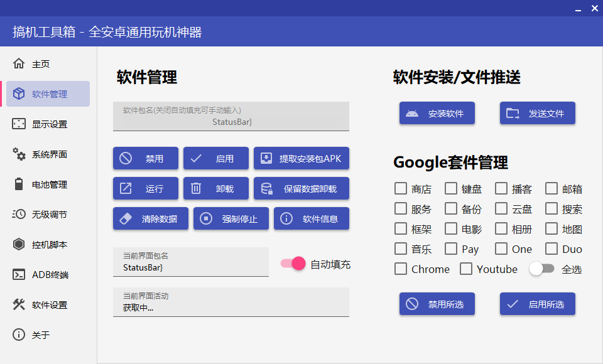Open the 显示设置 section
The width and height of the screenshot is (603, 364).
(38, 124)
